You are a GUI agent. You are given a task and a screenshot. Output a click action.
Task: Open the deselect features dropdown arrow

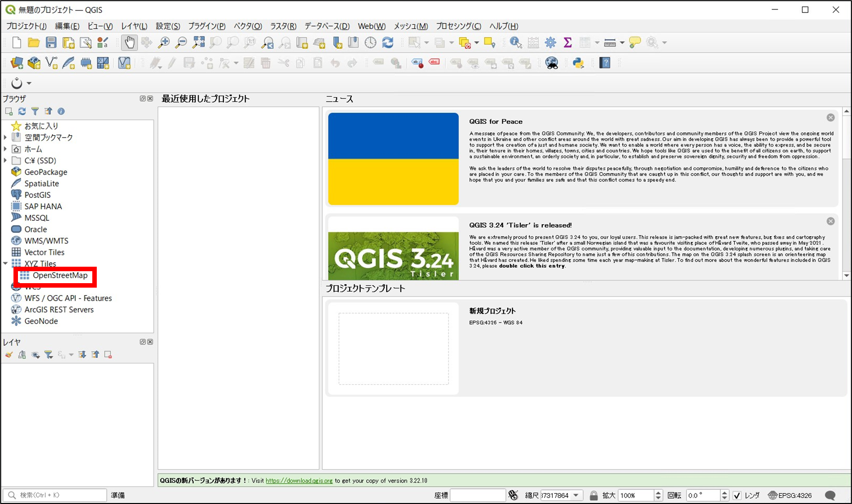click(x=477, y=43)
